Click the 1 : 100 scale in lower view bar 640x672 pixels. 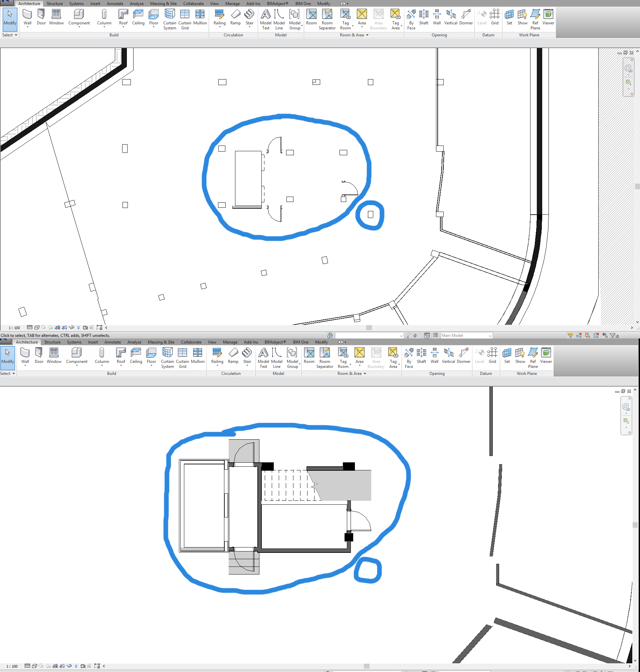(x=12, y=666)
